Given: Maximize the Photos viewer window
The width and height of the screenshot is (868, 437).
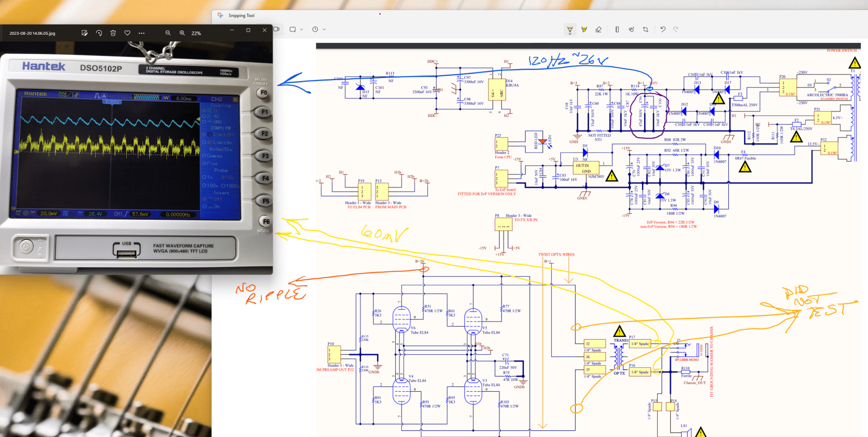Looking at the screenshot, I should pos(248,30).
